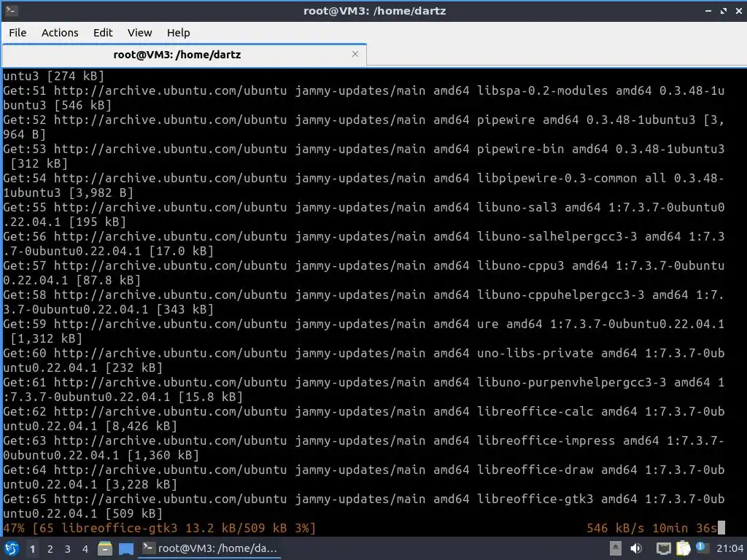Image resolution: width=747 pixels, height=560 pixels.
Task: Click the 'libspa-0.2-modules' package name in Get:51
Action: [543, 90]
